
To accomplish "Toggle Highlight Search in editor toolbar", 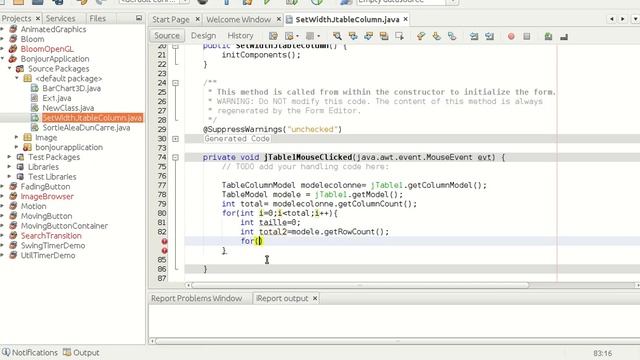I will tap(384, 36).
